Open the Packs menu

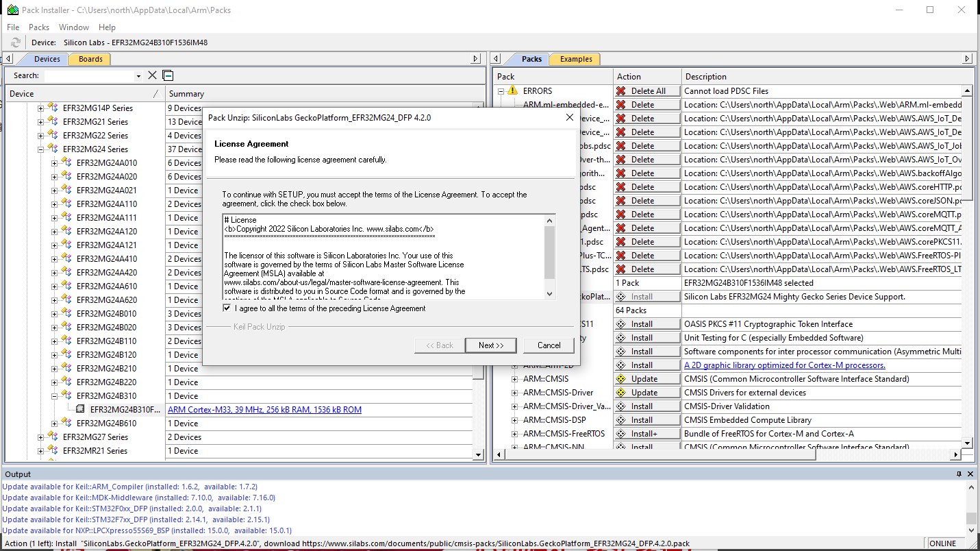tap(39, 27)
